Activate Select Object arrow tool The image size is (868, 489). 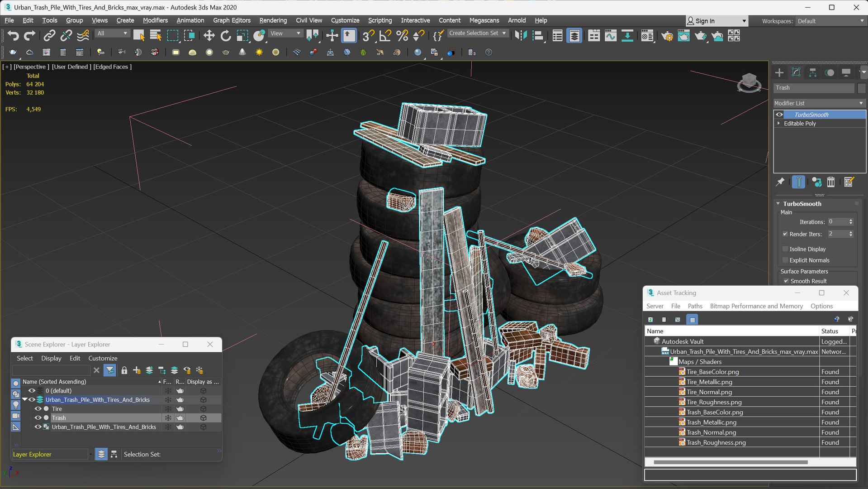(139, 36)
